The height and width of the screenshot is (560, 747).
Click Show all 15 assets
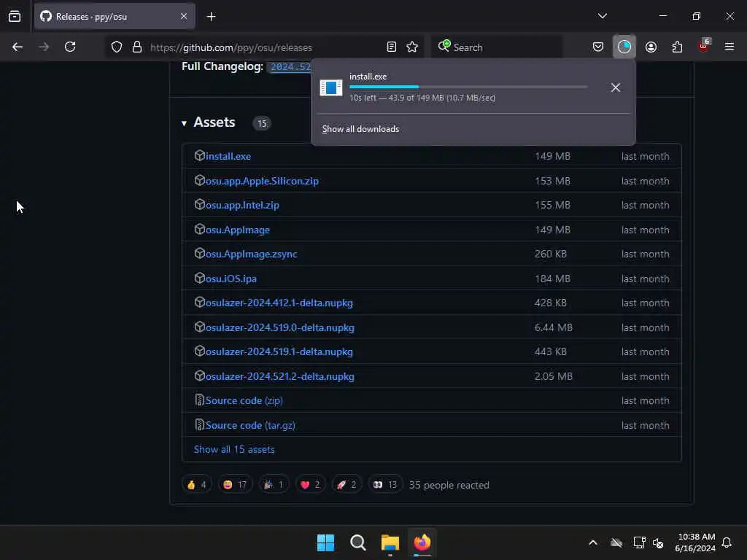coord(234,449)
